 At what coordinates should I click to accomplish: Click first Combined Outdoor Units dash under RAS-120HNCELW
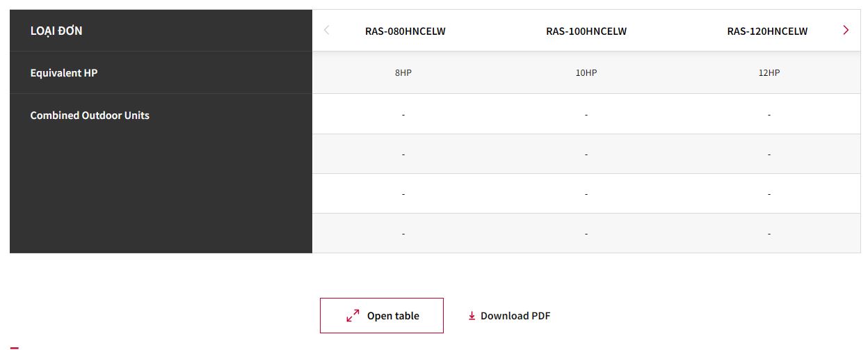point(769,114)
